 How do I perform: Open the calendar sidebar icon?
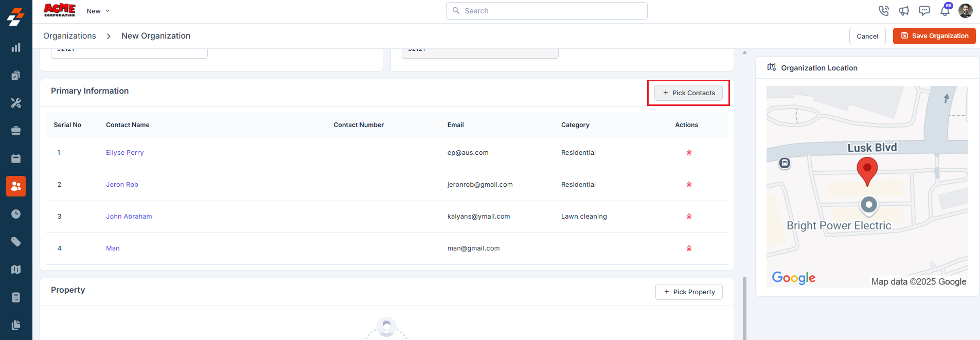16,158
